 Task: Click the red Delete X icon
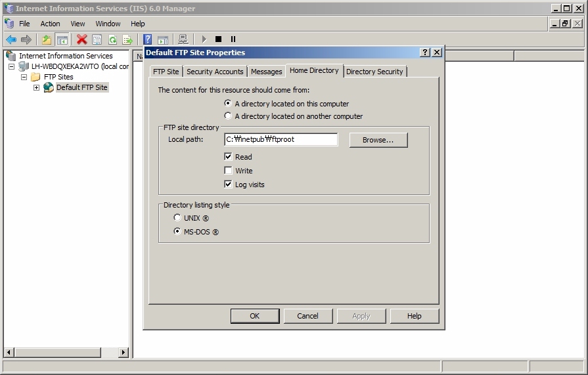81,39
